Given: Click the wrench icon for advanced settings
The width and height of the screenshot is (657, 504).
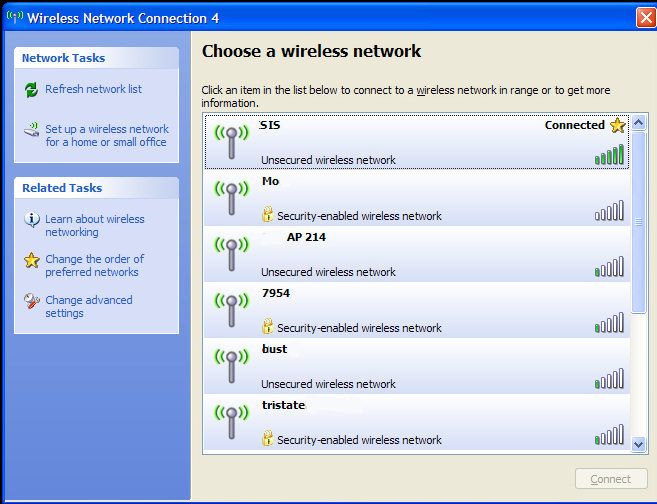Looking at the screenshot, I should pyautogui.click(x=32, y=300).
